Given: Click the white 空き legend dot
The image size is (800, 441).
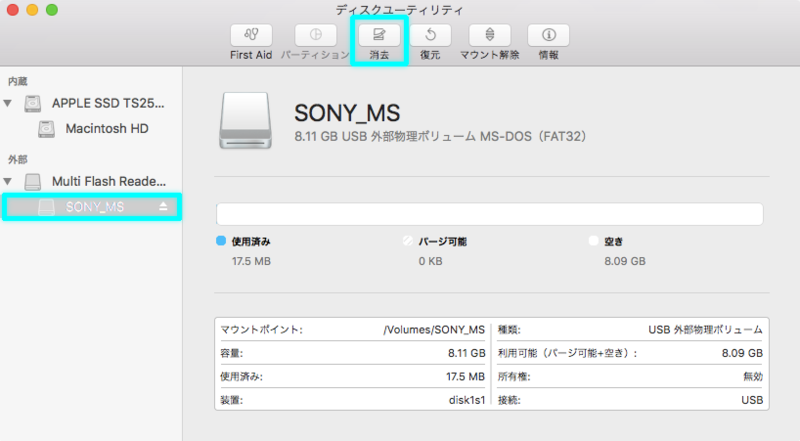Looking at the screenshot, I should pos(593,240).
